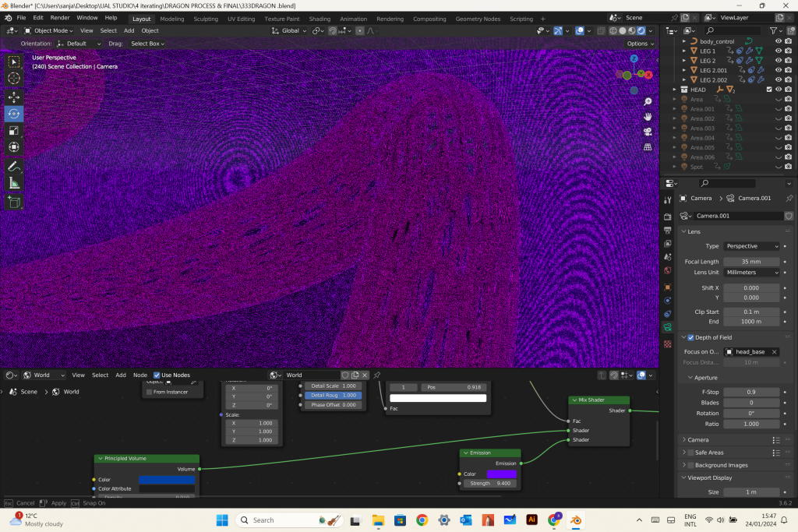This screenshot has width=798, height=532.
Task: Toggle the camera view icon in viewport
Action: tap(648, 132)
